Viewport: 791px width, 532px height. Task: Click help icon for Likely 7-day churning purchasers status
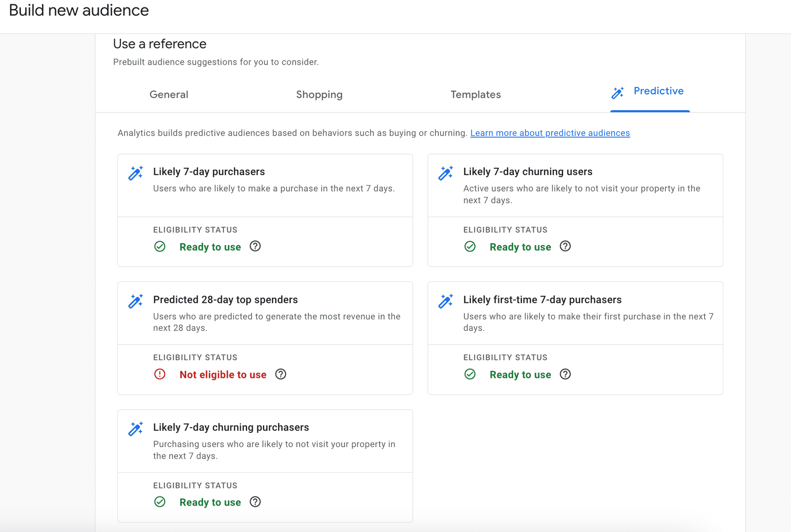click(255, 502)
